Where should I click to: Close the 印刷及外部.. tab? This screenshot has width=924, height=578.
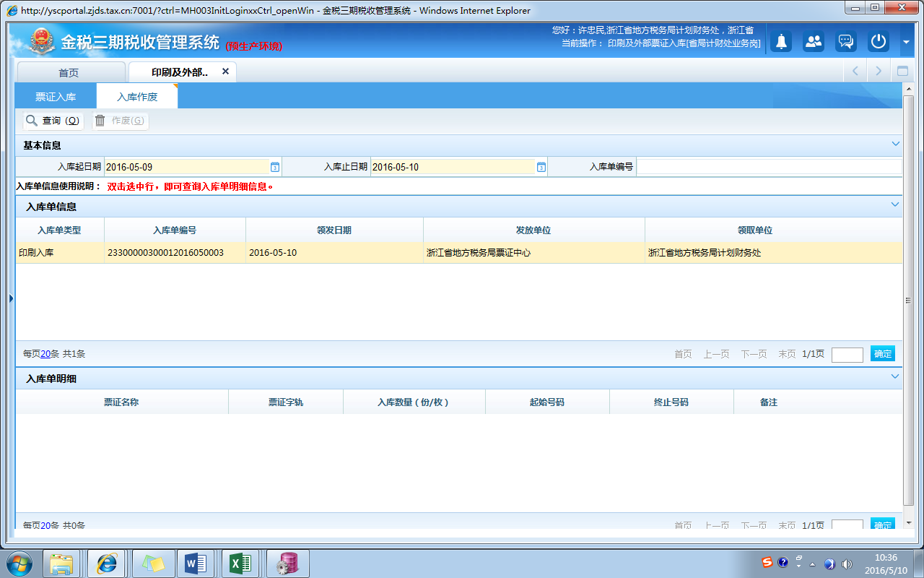click(x=225, y=72)
